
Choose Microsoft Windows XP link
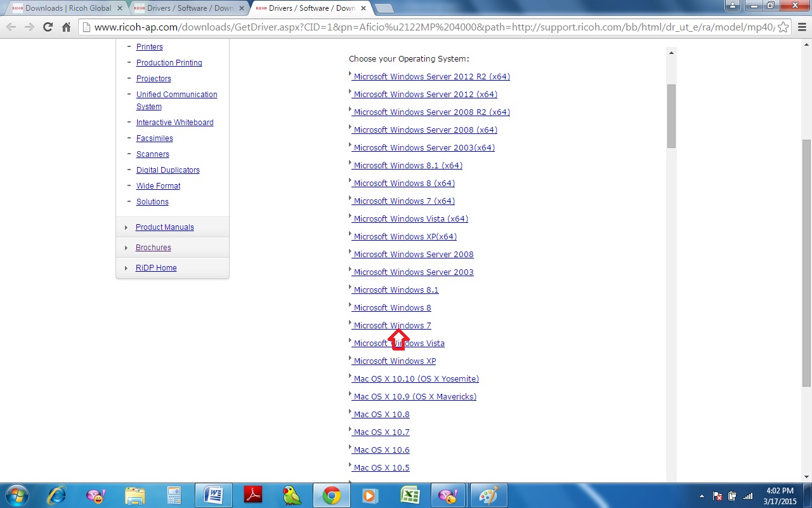pos(395,361)
